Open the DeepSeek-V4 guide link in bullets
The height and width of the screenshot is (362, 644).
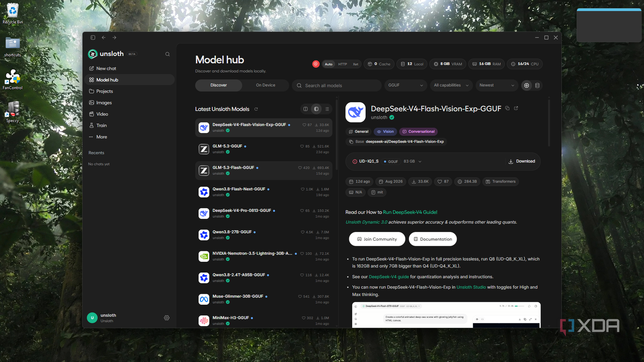[389, 277]
